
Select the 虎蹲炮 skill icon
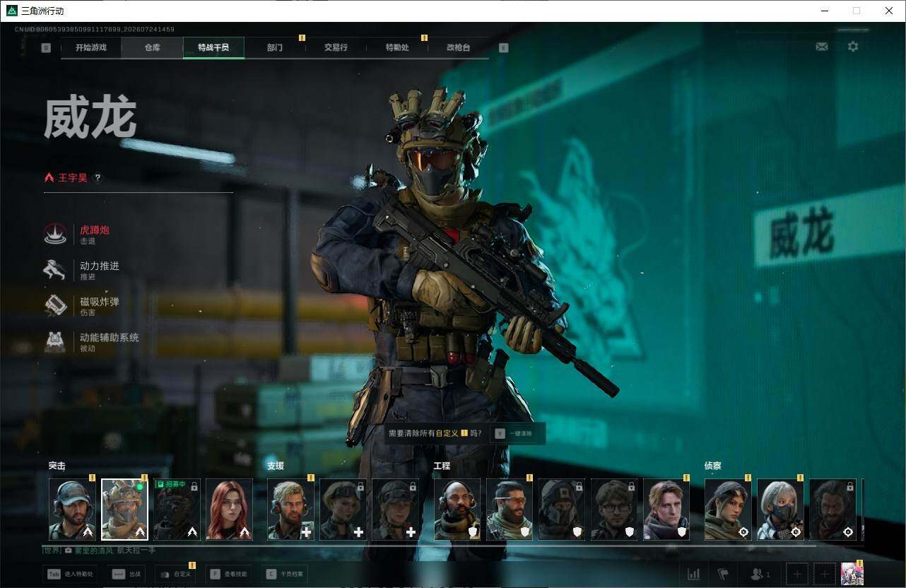[x=55, y=235]
